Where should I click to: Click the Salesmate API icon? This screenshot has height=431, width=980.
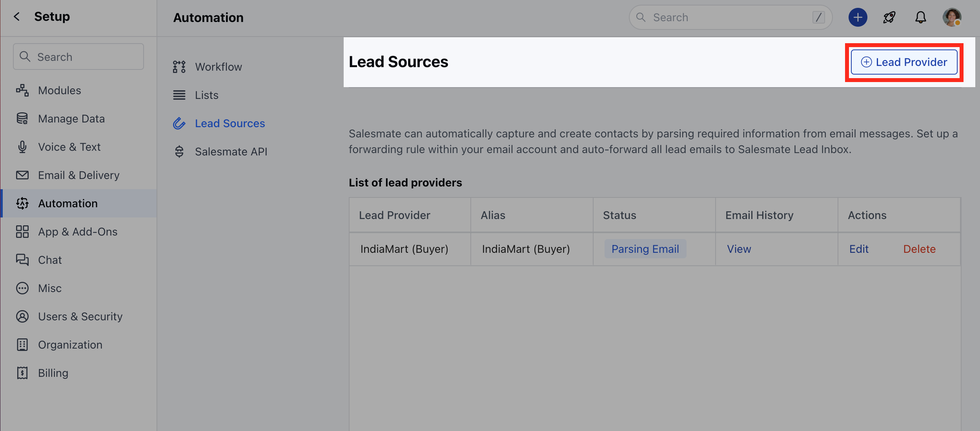[179, 152]
